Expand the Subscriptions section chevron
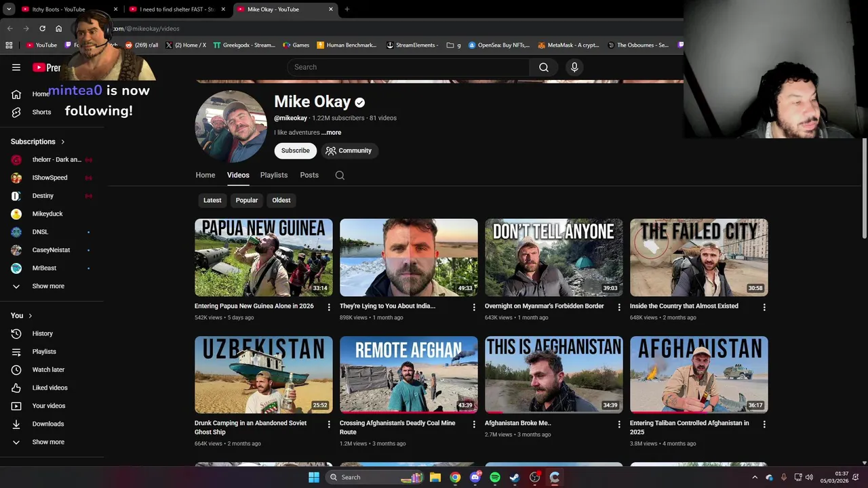868x488 pixels. (x=63, y=142)
